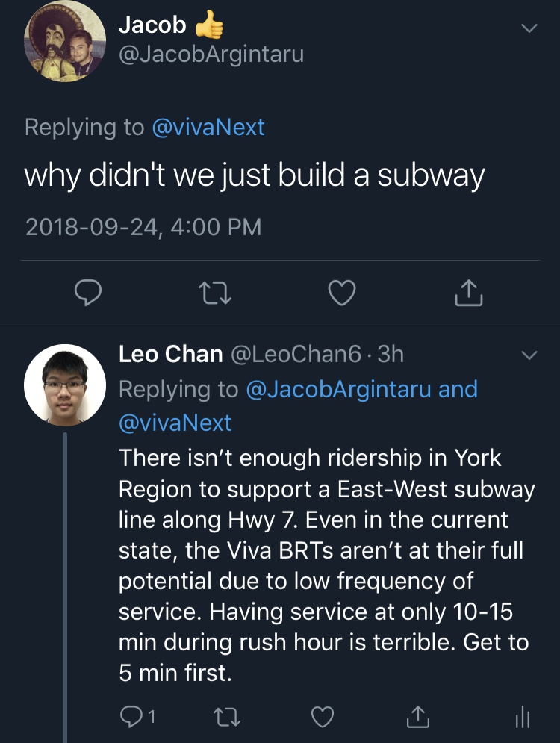The height and width of the screenshot is (743, 560).
Task: Reply to Jacob's subway tweet
Action: pos(89,293)
